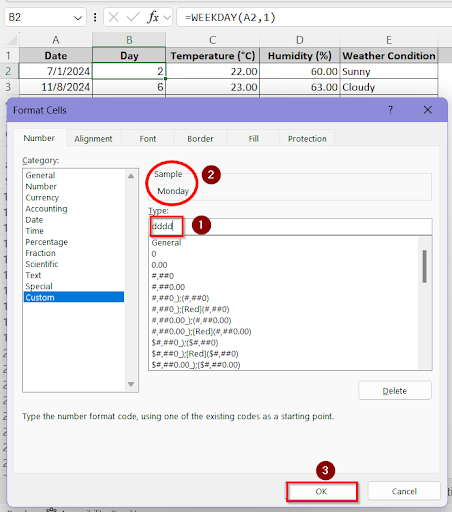Select Time in the Category list
Screen dimensions: 452x512
(35, 231)
